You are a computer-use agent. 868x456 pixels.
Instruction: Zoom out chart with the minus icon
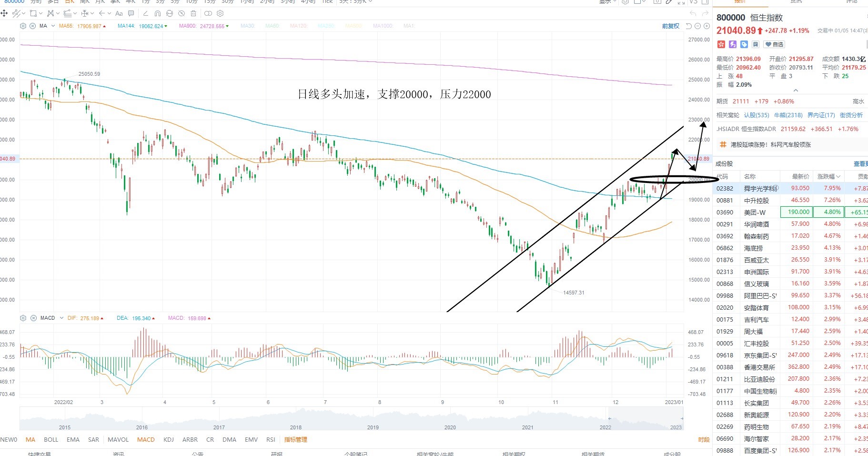[698, 26]
